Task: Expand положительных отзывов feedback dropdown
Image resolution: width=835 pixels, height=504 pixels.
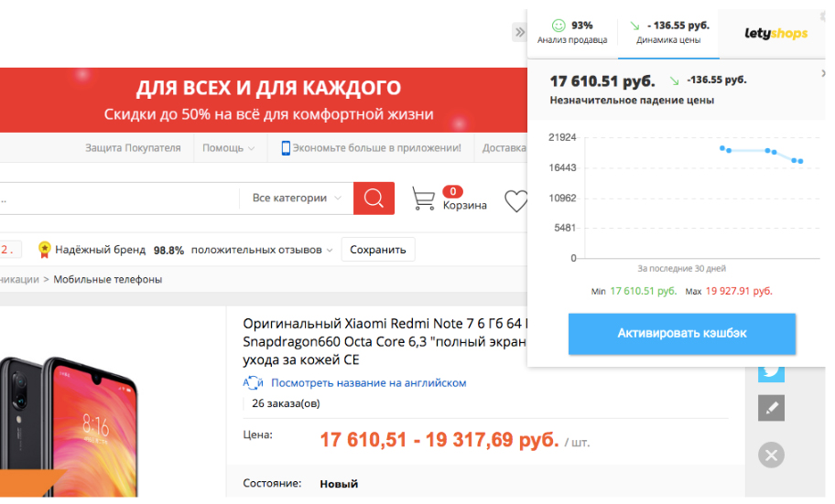Action: click(x=262, y=250)
